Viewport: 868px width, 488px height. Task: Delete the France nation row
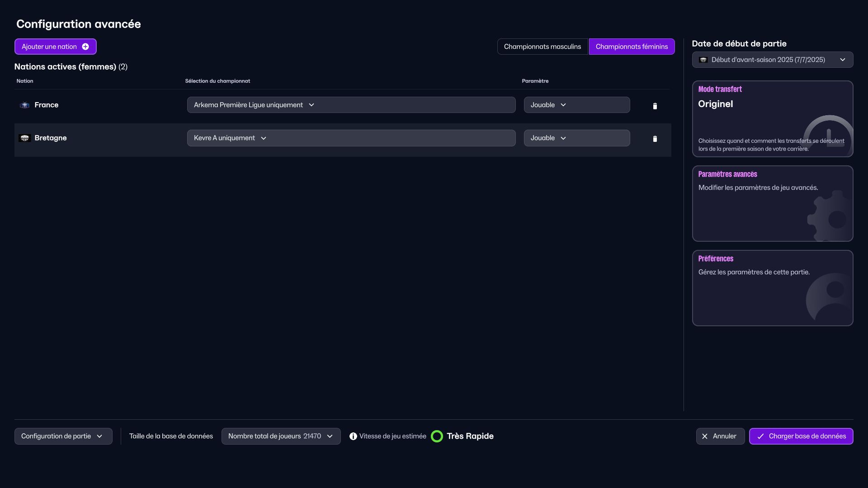(655, 106)
